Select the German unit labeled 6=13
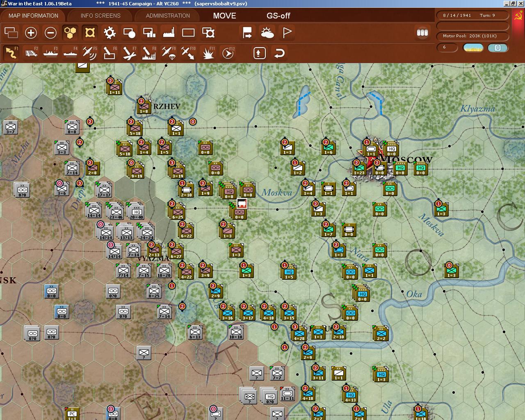 pos(195,332)
